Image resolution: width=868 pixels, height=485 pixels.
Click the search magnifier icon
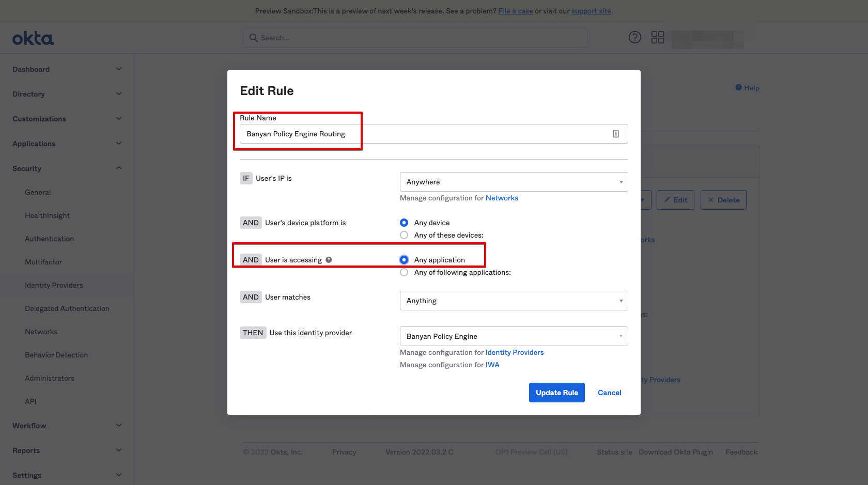coord(253,38)
